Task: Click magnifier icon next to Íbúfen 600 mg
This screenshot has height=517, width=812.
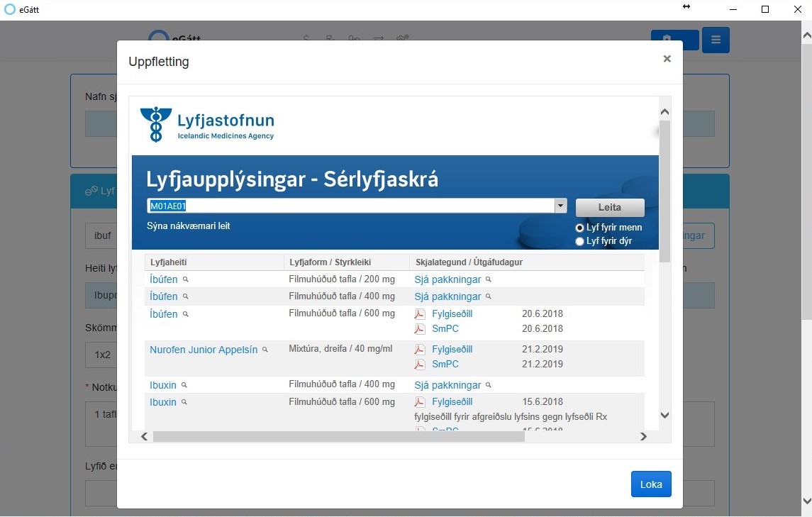Action: coord(185,314)
